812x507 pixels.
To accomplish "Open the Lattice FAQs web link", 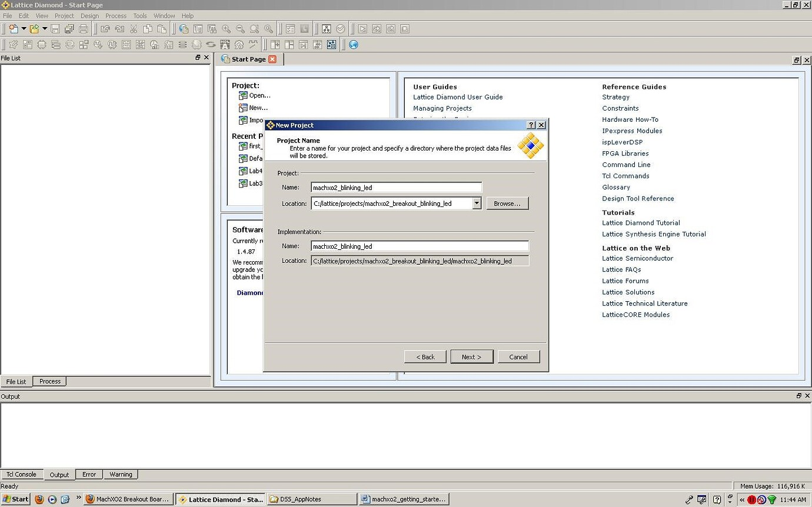I will point(621,269).
